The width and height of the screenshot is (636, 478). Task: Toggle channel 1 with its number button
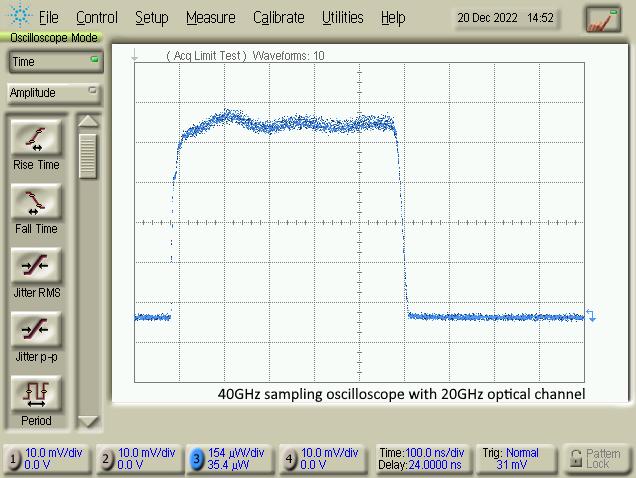(13, 459)
